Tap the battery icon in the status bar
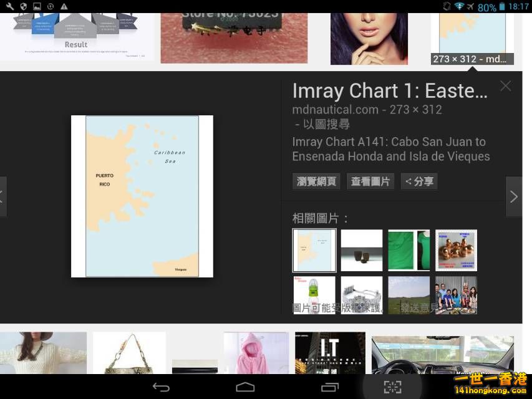This screenshot has height=399, width=532. pos(502,6)
